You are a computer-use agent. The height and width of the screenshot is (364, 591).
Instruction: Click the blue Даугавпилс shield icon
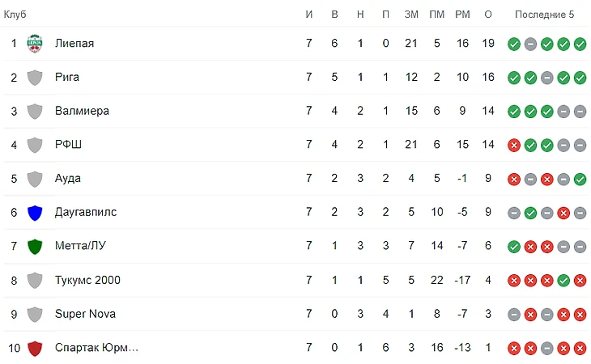(x=35, y=213)
